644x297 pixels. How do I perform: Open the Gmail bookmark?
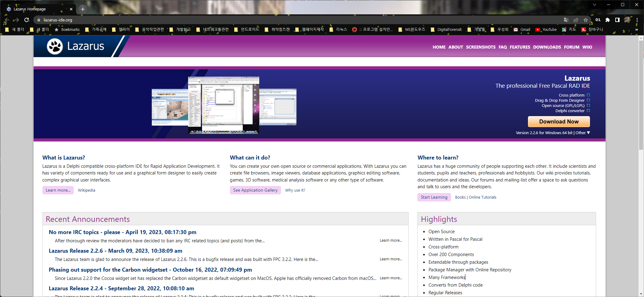[522, 30]
